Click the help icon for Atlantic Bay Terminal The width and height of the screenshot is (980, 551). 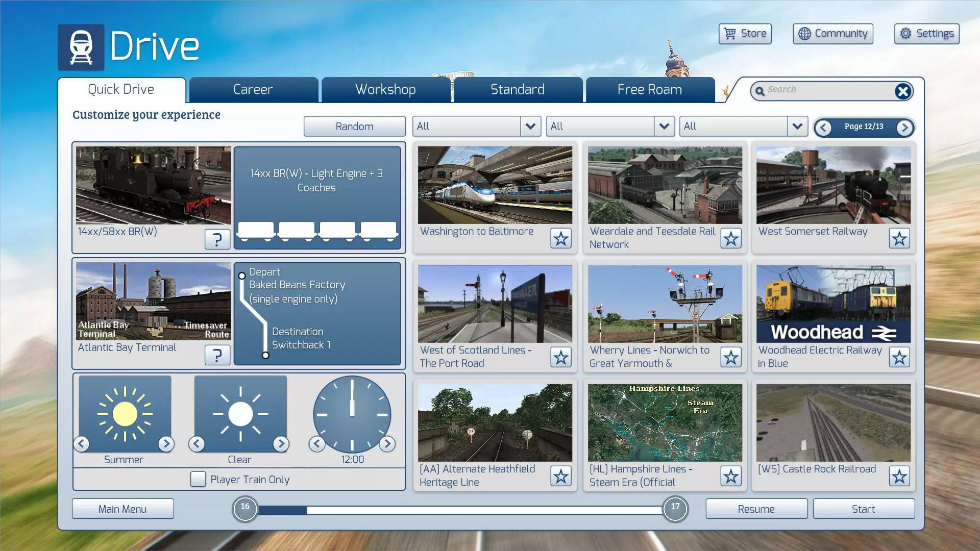pyautogui.click(x=217, y=355)
